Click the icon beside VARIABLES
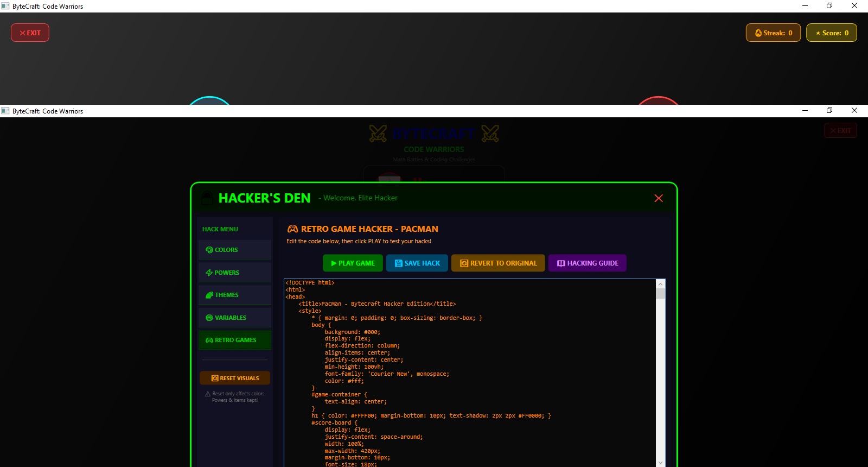 click(x=209, y=318)
